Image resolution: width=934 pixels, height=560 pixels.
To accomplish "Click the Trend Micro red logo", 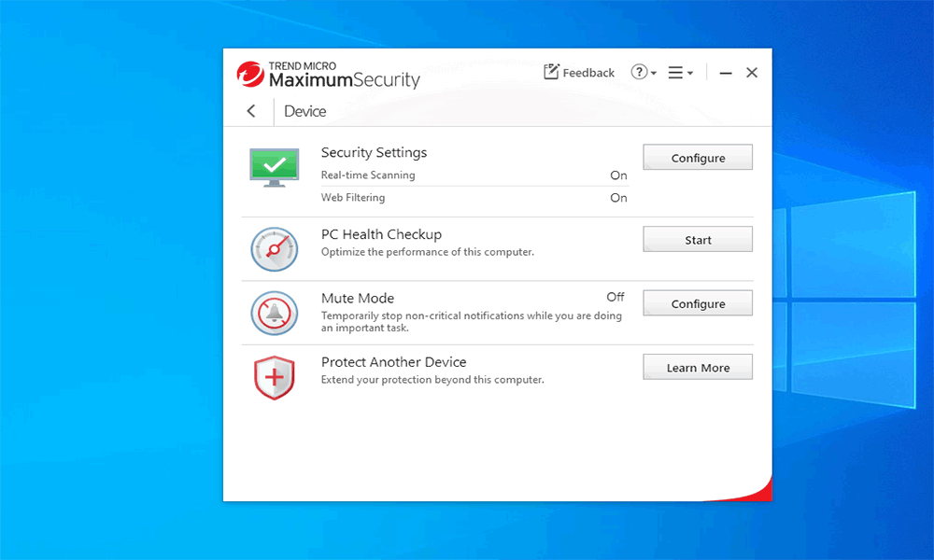I will pos(250,75).
